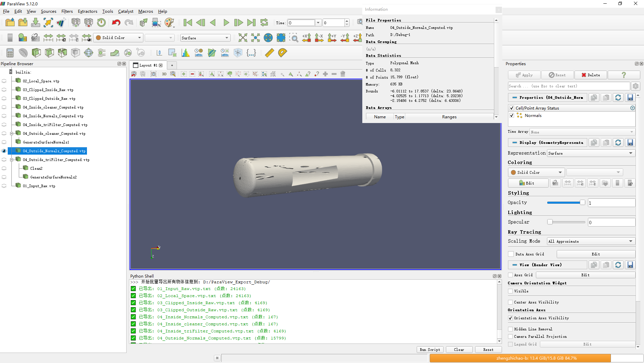Screen dimensions: 644x363
Task: Open the Surface representation dropdown in toolbar
Action: pos(205,38)
